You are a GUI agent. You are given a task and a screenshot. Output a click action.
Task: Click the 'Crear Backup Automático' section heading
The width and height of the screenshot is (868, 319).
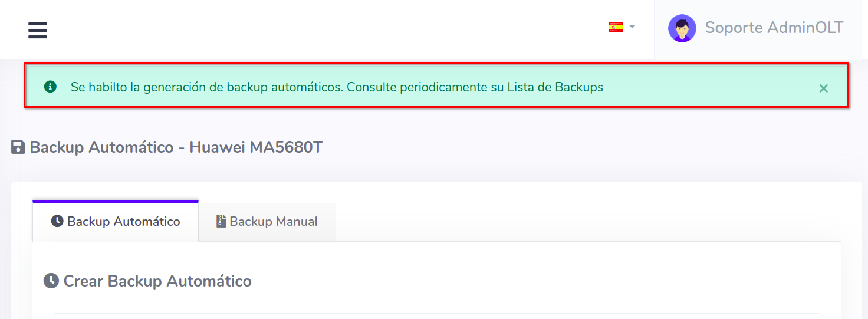pos(157,281)
